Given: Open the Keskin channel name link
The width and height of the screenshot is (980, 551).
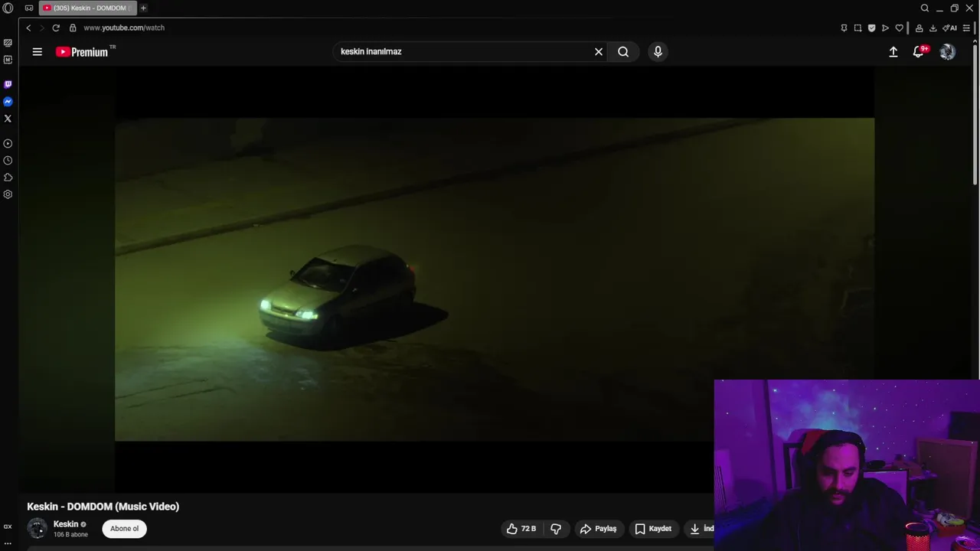Looking at the screenshot, I should coord(66,524).
